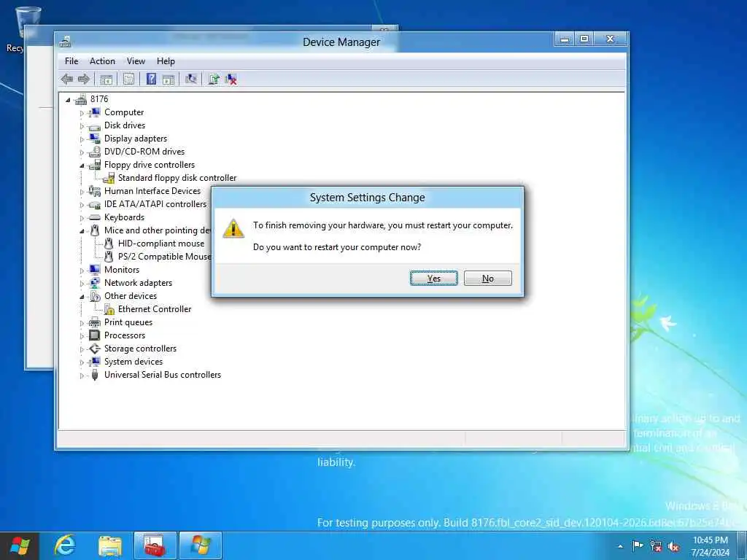Click the taskbar clock showing 10:45 PM
747x560 pixels.
(711, 546)
